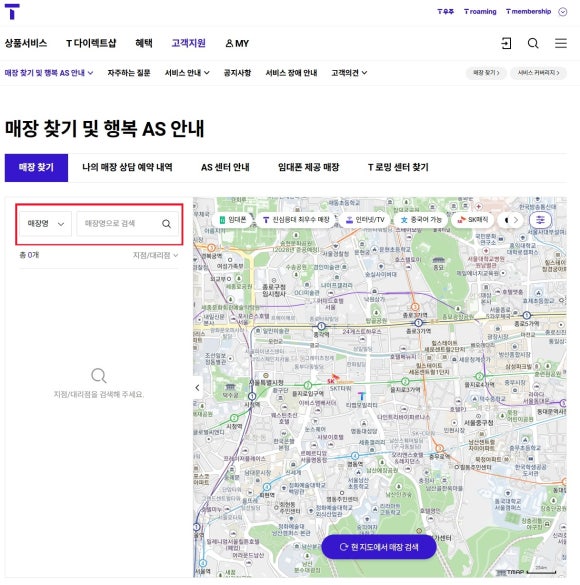Click the store search magnifier button
Image resolution: width=580 pixels, height=585 pixels.
click(166, 223)
